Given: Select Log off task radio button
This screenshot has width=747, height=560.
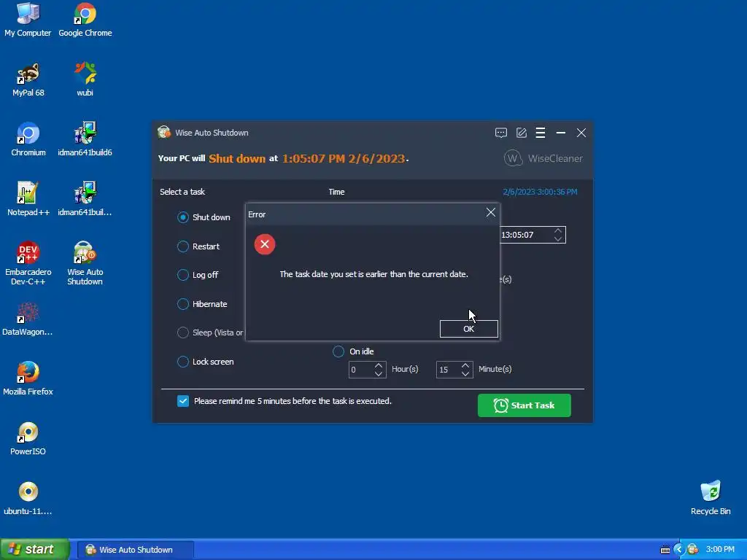Looking at the screenshot, I should click(x=183, y=275).
